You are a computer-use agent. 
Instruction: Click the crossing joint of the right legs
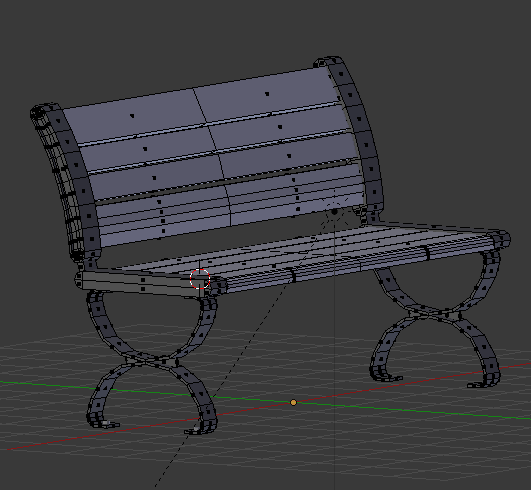(x=434, y=314)
